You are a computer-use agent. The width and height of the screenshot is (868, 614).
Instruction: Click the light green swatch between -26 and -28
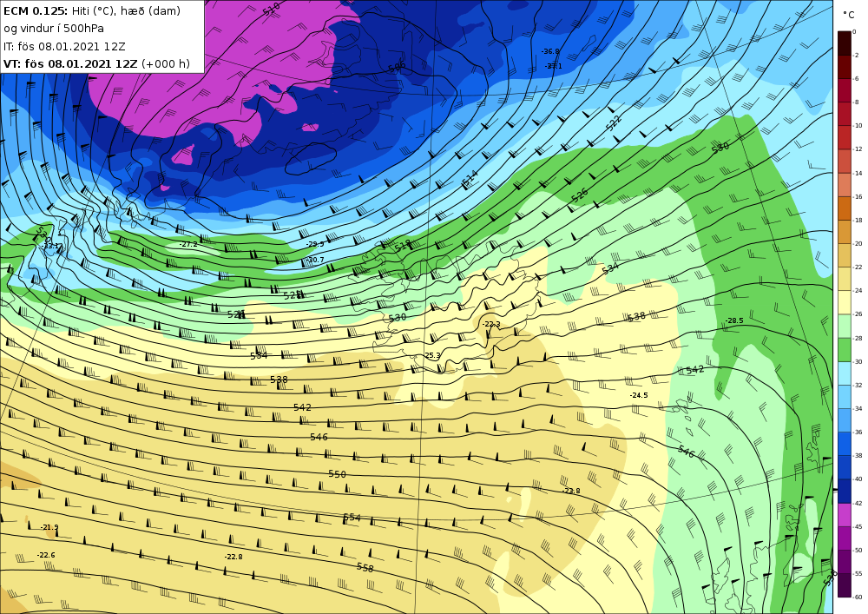click(845, 326)
